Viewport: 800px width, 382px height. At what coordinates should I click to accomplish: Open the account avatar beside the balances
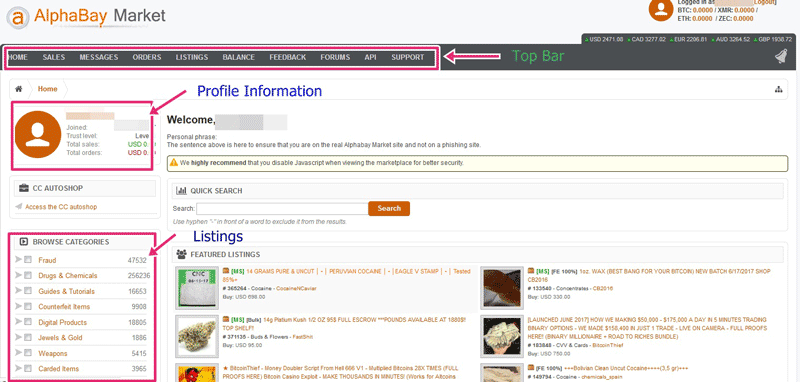pyautogui.click(x=660, y=9)
